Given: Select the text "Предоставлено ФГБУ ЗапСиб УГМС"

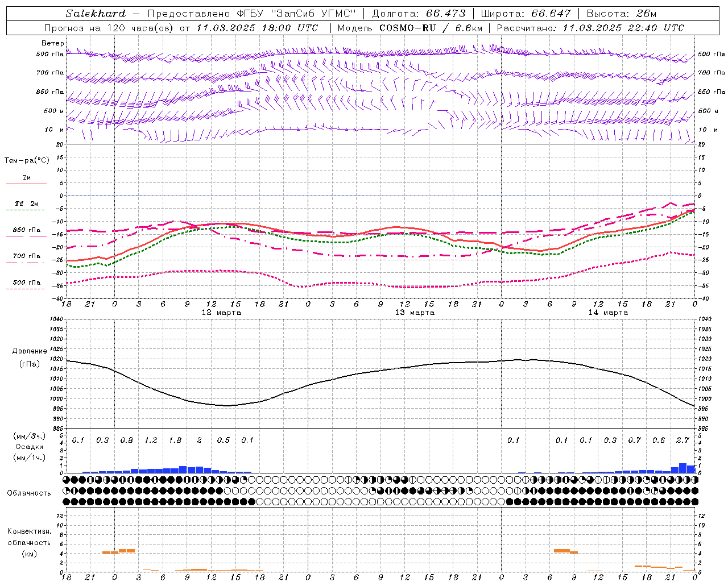Looking at the screenshot, I should [x=251, y=14].
